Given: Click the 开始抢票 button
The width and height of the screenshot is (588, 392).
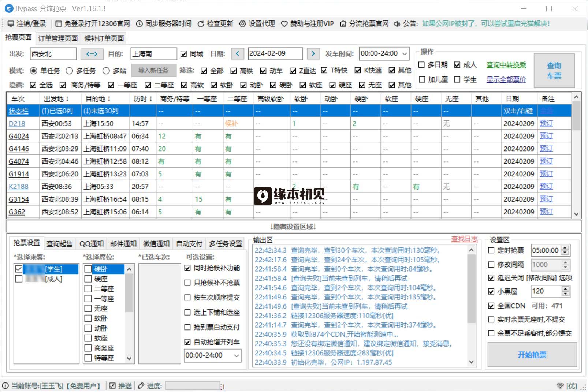Looking at the screenshot, I should pyautogui.click(x=532, y=355).
